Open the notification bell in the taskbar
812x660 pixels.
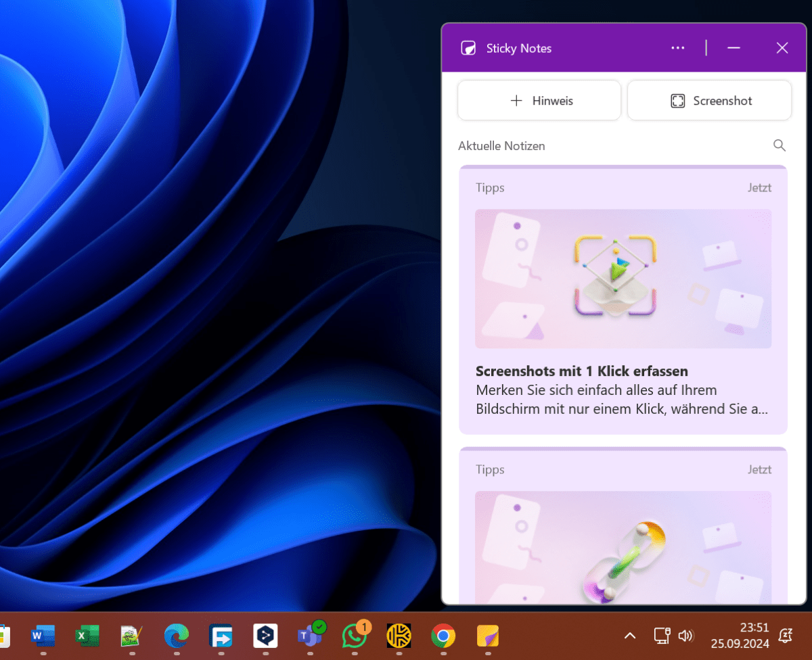click(x=786, y=636)
